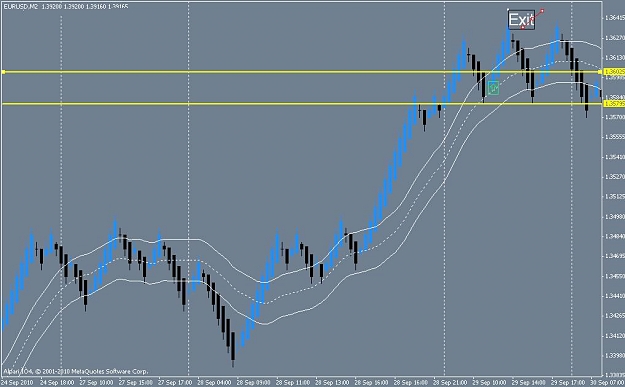Click the 1.34265 price scale label

(x=615, y=316)
